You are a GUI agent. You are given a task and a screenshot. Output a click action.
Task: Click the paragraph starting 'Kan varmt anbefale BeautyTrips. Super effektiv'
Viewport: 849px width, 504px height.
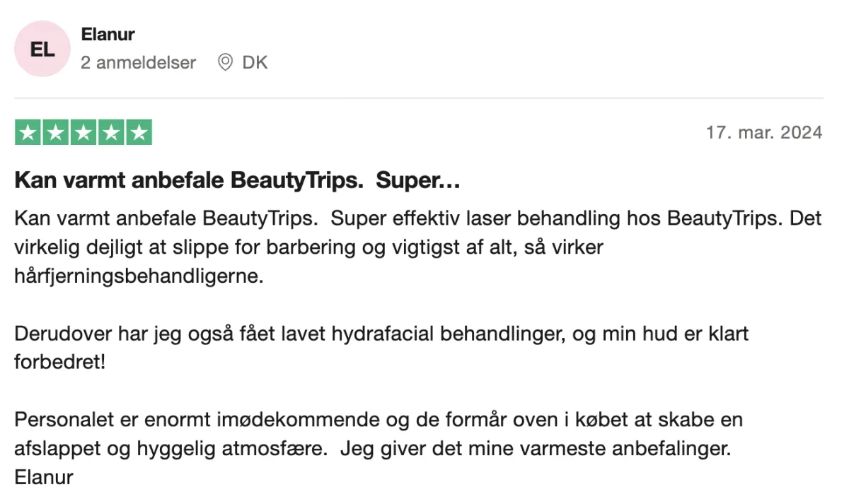[418, 247]
